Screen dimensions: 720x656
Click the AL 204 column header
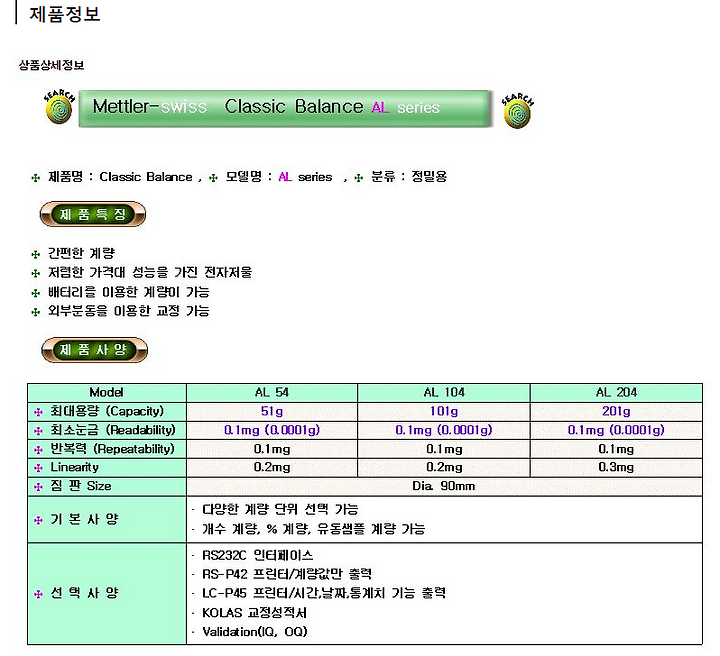click(x=616, y=392)
